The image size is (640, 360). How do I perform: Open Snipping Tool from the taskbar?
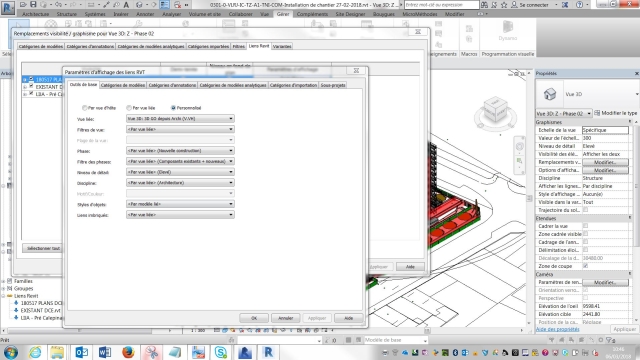[151, 352]
